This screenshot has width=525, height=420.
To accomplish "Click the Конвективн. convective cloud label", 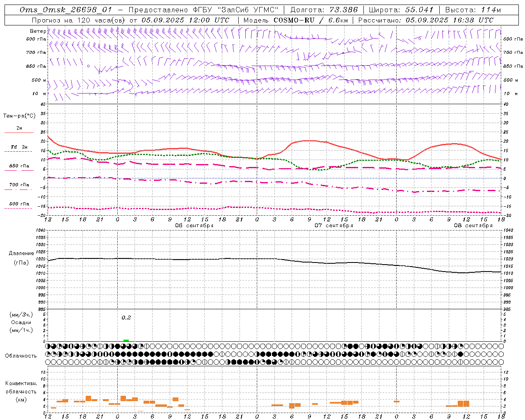I will (x=21, y=383).
